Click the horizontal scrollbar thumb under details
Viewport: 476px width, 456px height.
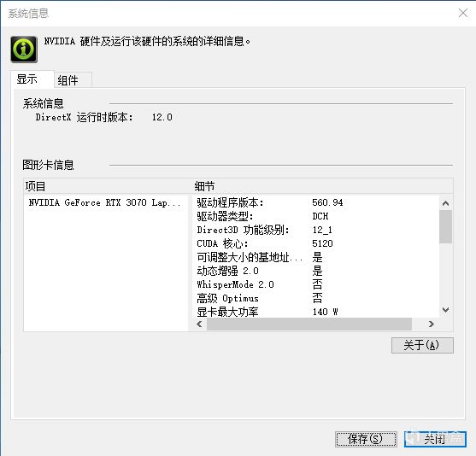pyautogui.click(x=309, y=324)
